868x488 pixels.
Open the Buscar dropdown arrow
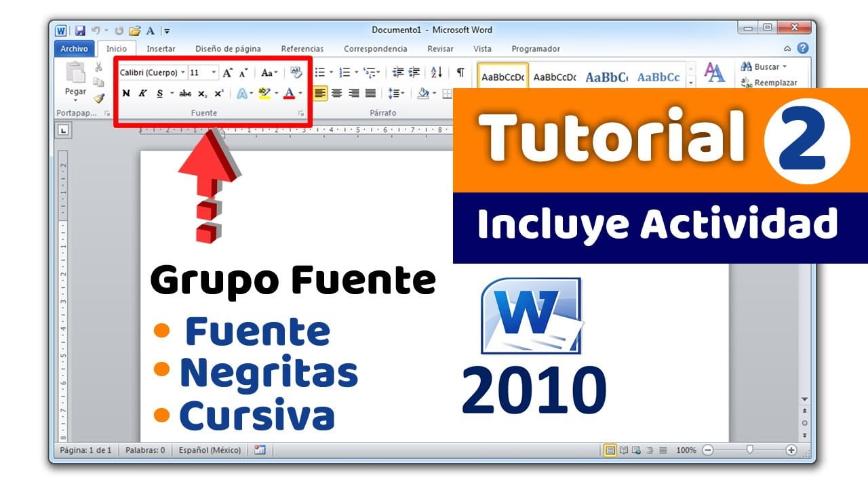click(x=785, y=66)
